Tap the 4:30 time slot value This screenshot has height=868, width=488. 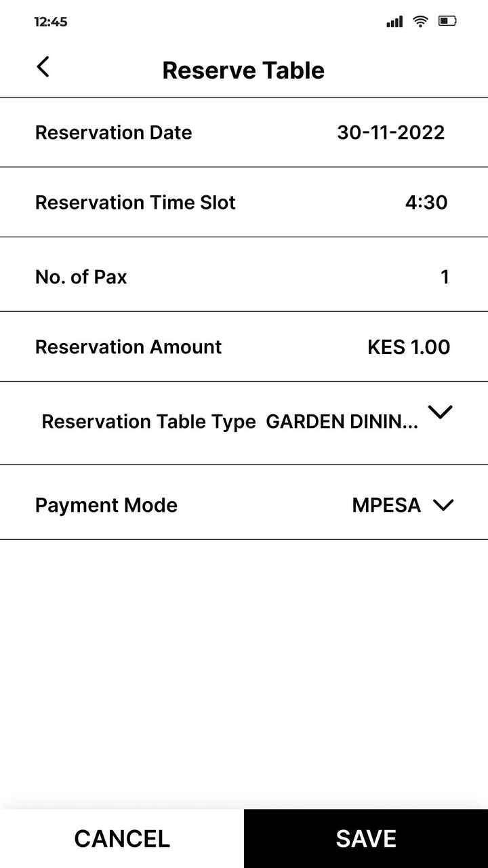(426, 202)
